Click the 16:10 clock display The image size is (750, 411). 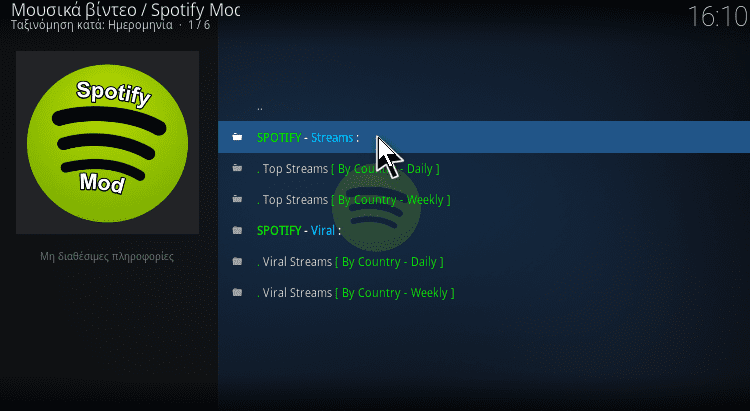(x=718, y=17)
